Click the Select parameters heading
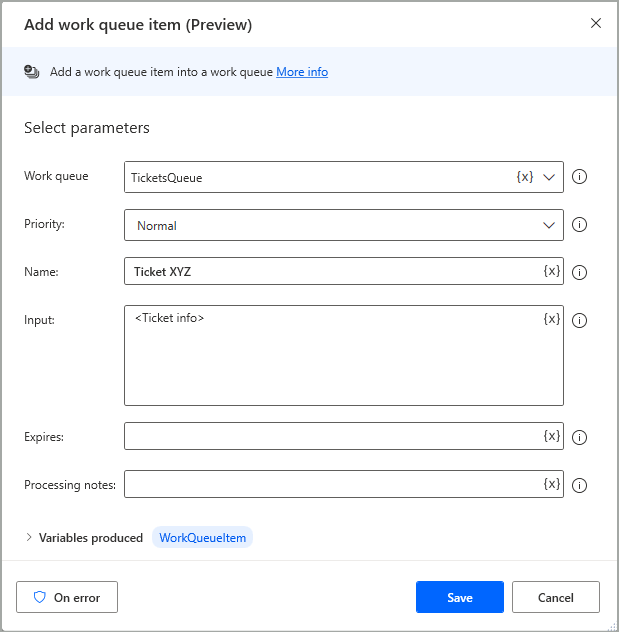The image size is (619, 632). point(87,128)
